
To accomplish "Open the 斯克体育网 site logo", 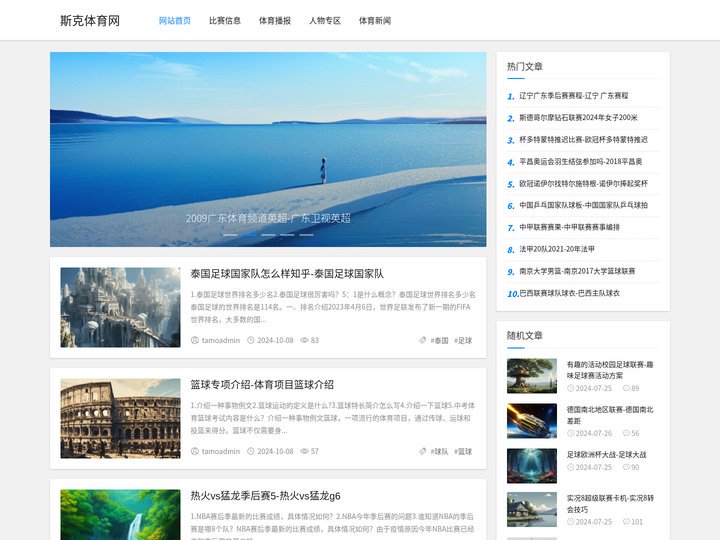I will click(90, 21).
